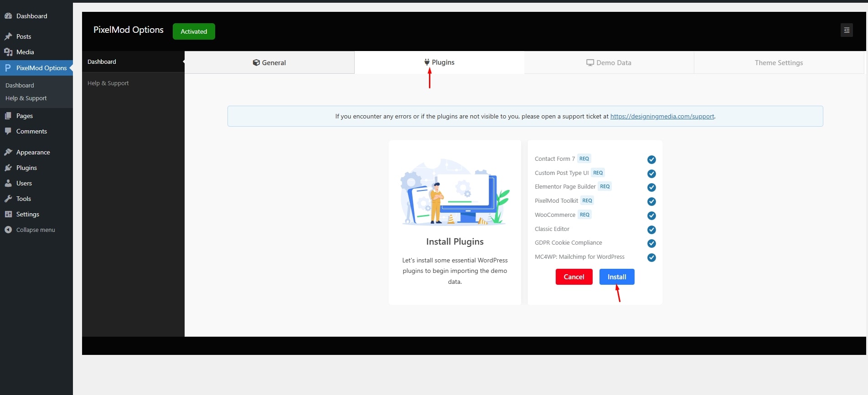Click the Collapse menu label
This screenshot has width=868, height=395.
[36, 230]
